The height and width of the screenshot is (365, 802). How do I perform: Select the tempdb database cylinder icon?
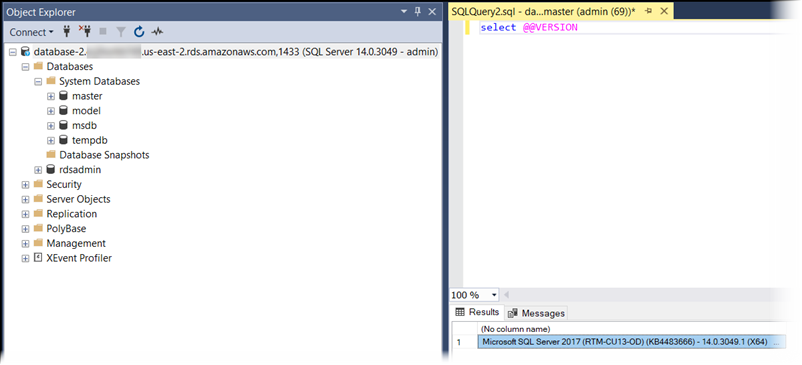63,140
